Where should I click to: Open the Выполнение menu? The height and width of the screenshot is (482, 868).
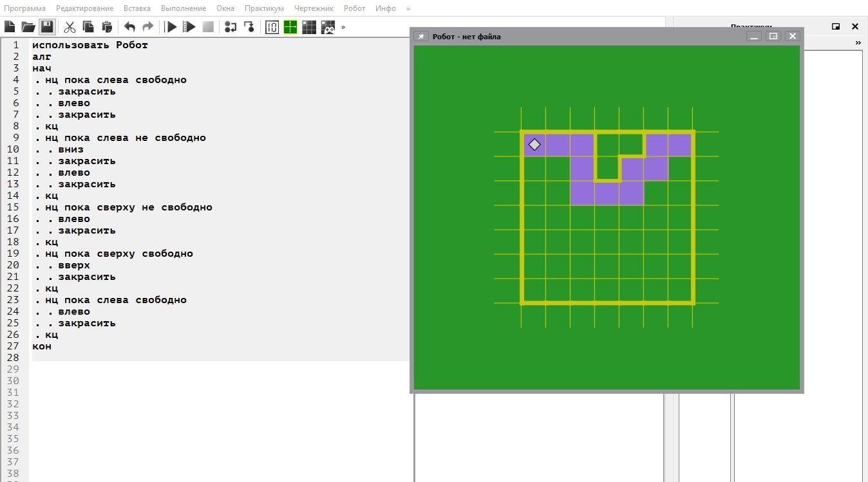click(184, 8)
